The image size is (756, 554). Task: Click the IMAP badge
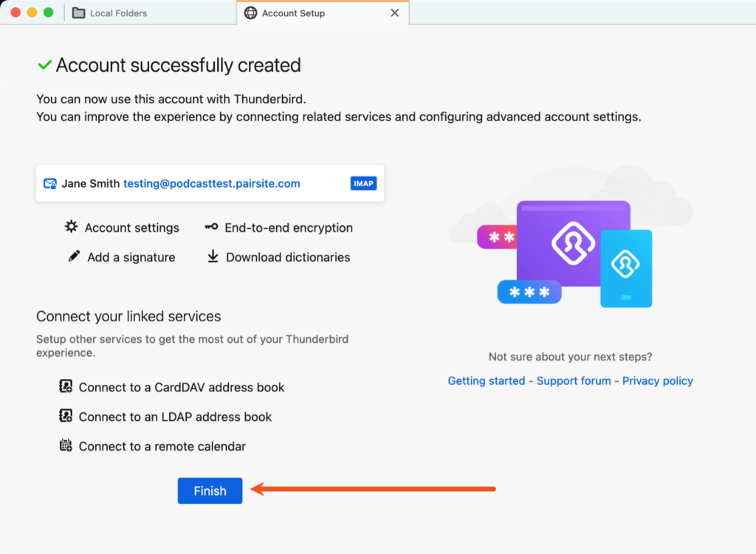[363, 183]
